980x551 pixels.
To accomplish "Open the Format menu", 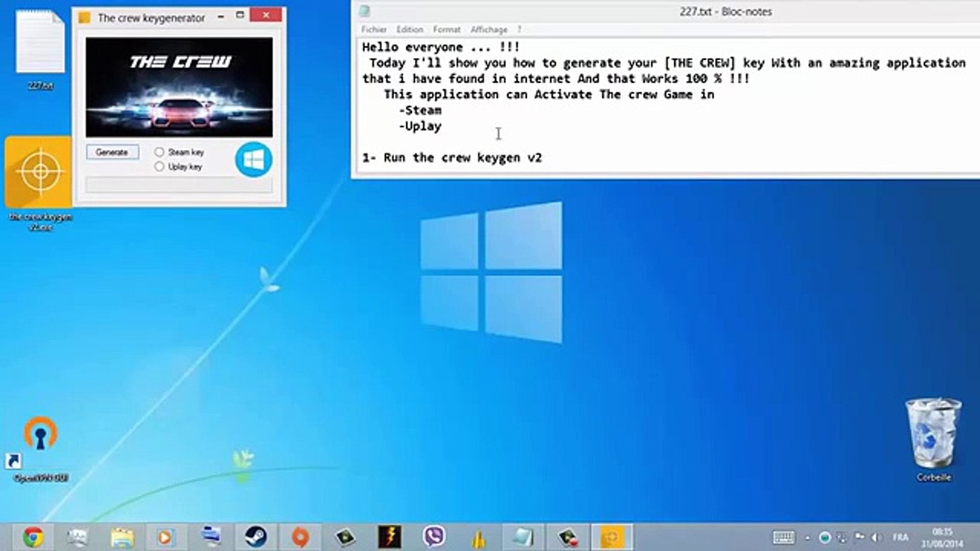I will [446, 30].
